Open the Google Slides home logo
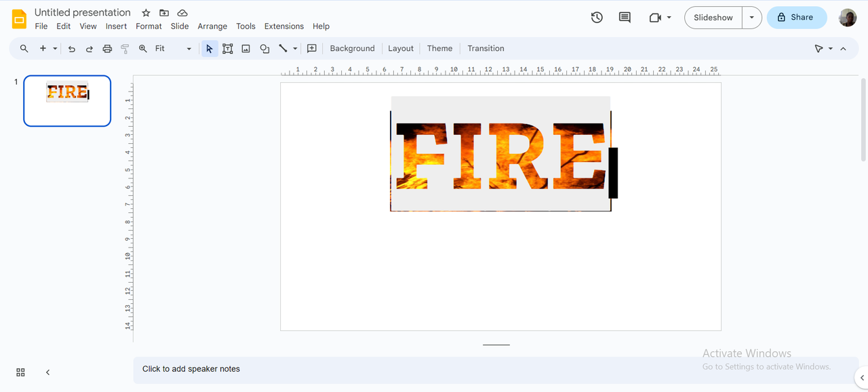Image resolution: width=868 pixels, height=392 pixels. click(19, 18)
